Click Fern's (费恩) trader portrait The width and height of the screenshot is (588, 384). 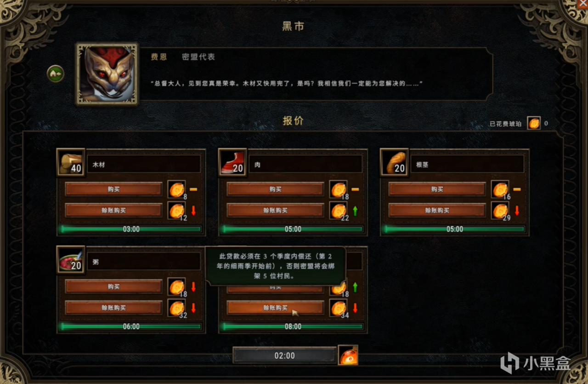(x=107, y=74)
